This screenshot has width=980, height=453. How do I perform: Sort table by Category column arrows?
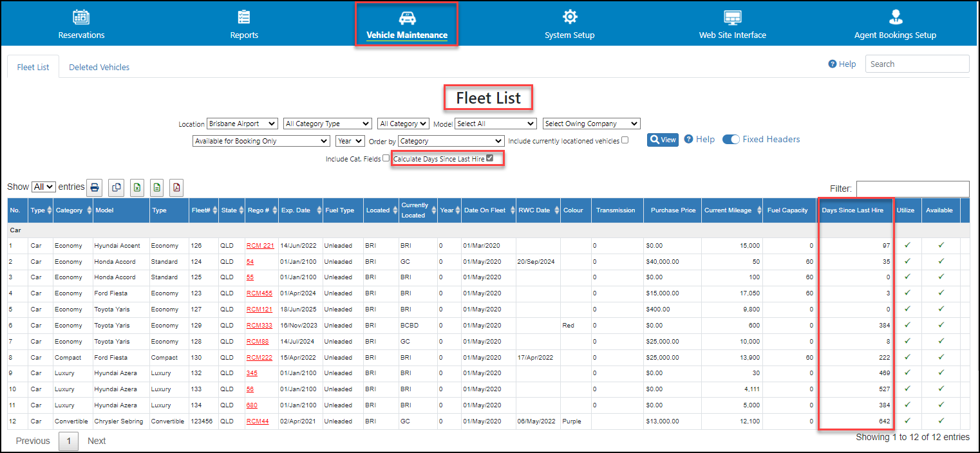point(88,210)
